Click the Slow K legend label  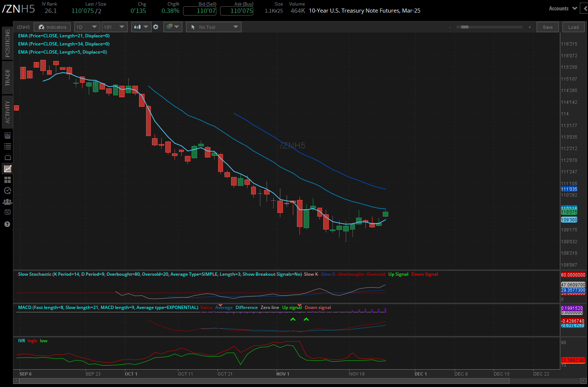[x=311, y=274]
